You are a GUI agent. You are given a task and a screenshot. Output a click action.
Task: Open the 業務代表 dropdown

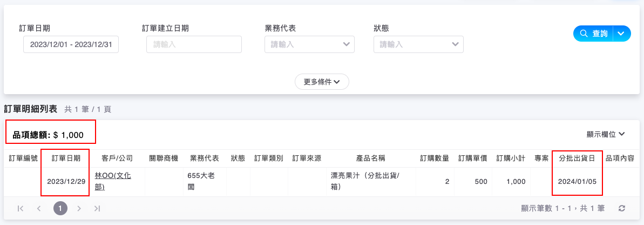(309, 44)
